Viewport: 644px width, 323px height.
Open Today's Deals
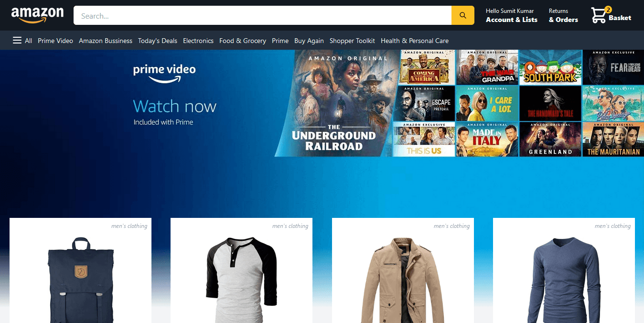point(158,41)
